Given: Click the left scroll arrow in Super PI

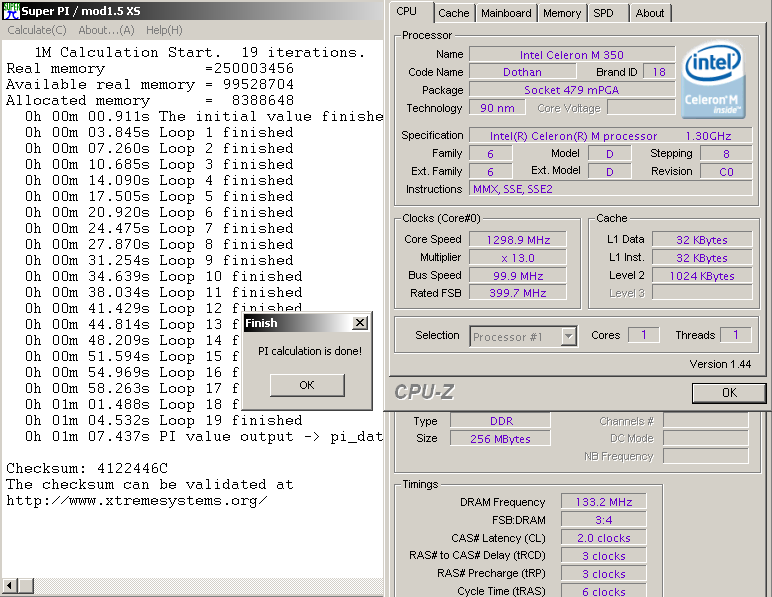Looking at the screenshot, I should 9,586.
